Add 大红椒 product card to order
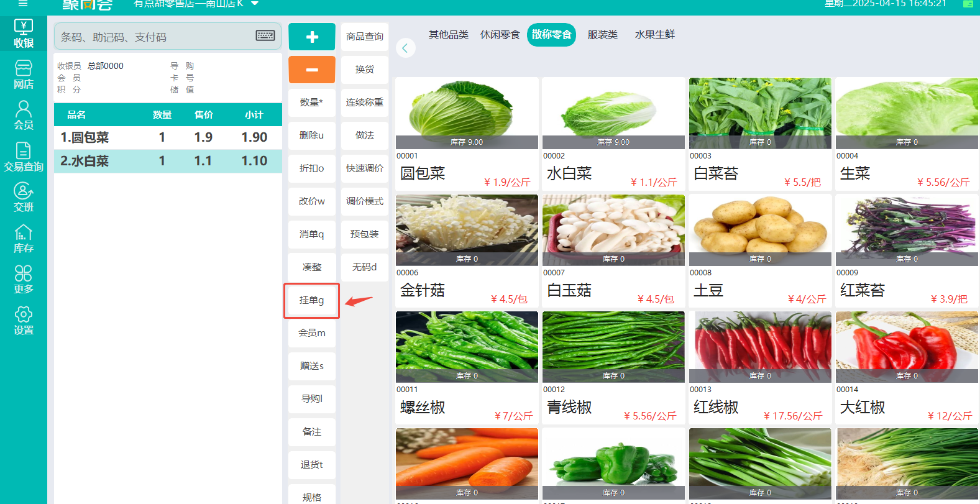 click(907, 367)
